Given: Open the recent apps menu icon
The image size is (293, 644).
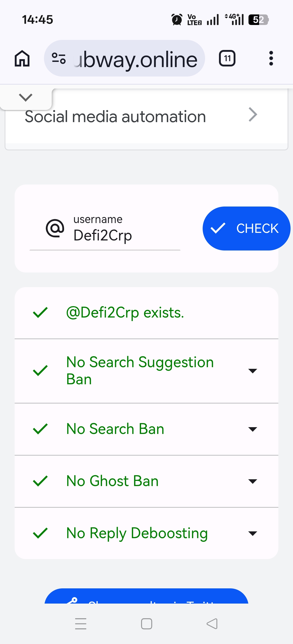Looking at the screenshot, I should click(x=81, y=624).
